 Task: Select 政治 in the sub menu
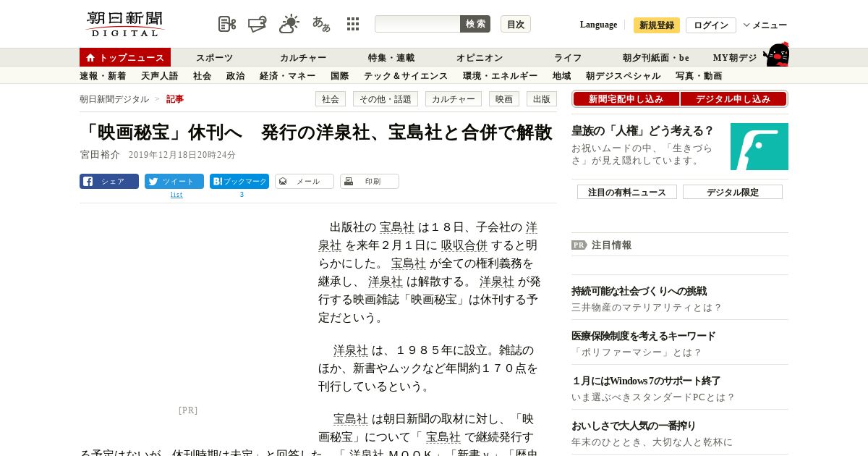236,76
